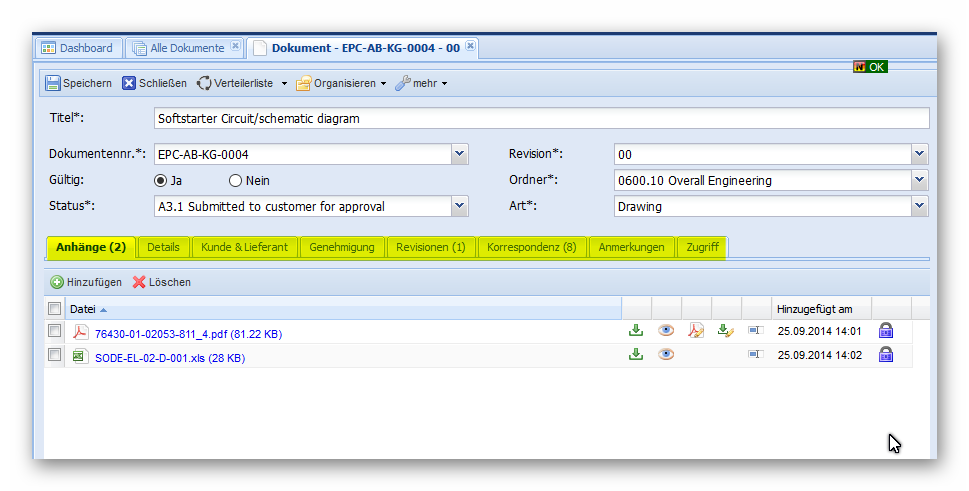Download the 76430-01-02053-811_4.pdf attachment

point(635,331)
